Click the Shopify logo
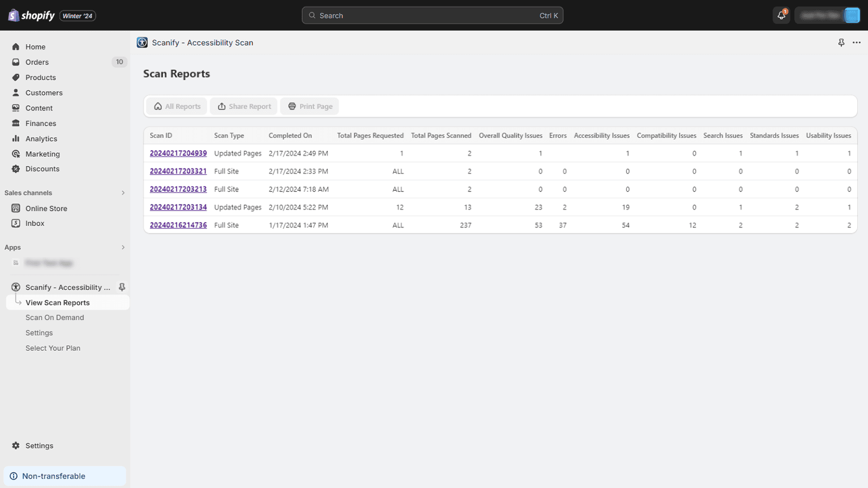The width and height of the screenshot is (868, 488). pos(31,16)
